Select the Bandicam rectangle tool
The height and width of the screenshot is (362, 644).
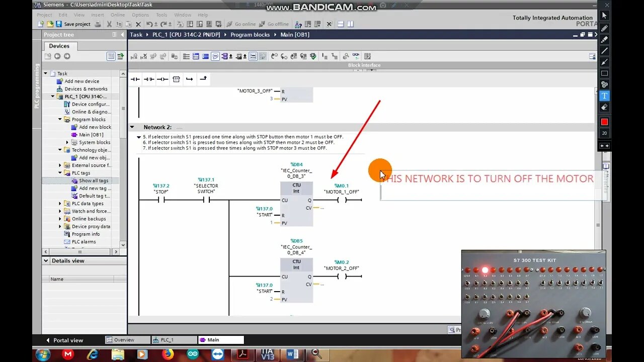click(x=605, y=73)
